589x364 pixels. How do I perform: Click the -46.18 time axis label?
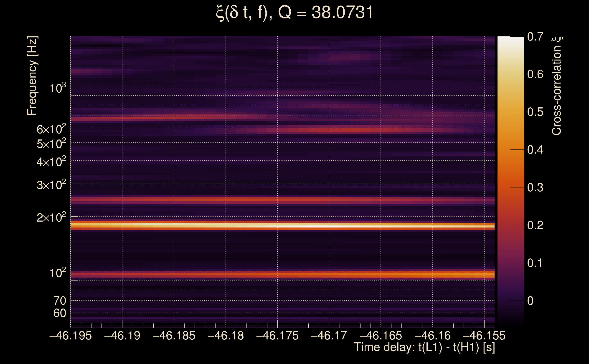click(x=226, y=336)
